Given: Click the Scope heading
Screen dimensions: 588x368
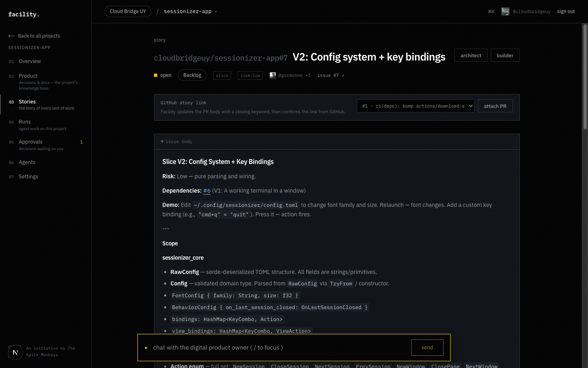Looking at the screenshot, I should tap(170, 244).
